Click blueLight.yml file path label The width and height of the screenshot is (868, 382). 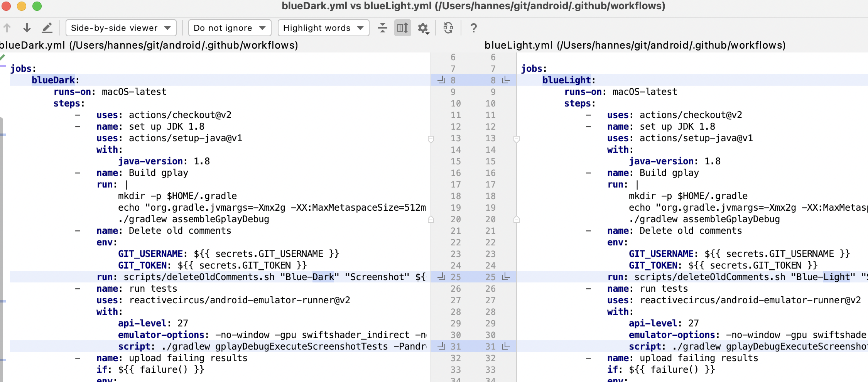coord(635,45)
